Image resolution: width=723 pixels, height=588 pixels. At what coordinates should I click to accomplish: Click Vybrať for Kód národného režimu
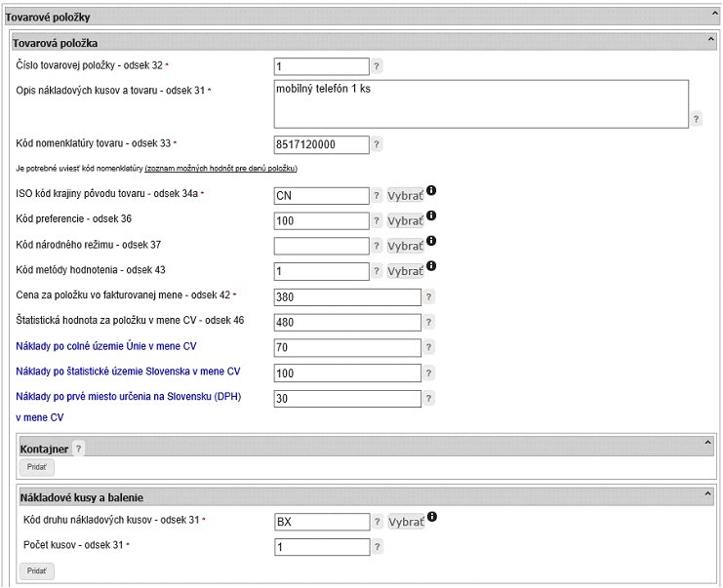[x=405, y=246]
